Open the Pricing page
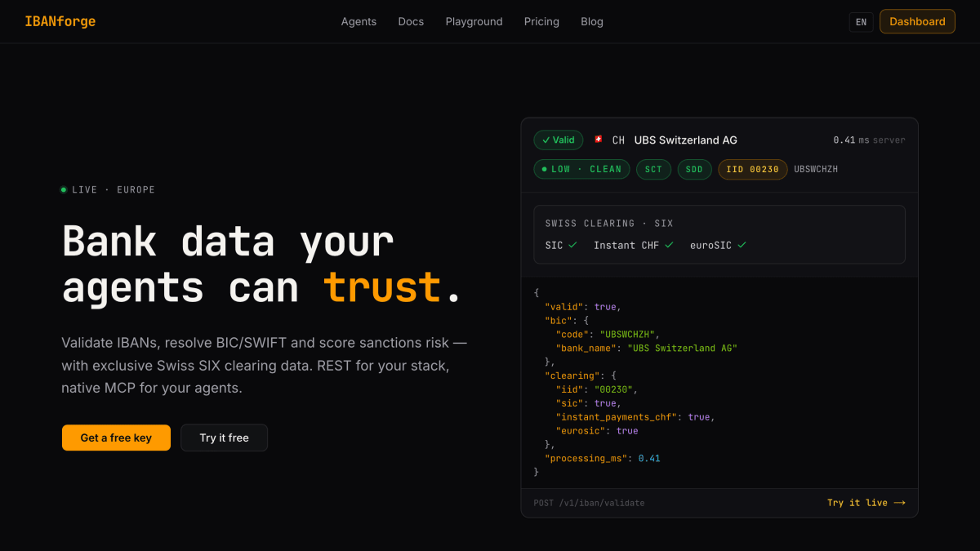 pos(541,21)
